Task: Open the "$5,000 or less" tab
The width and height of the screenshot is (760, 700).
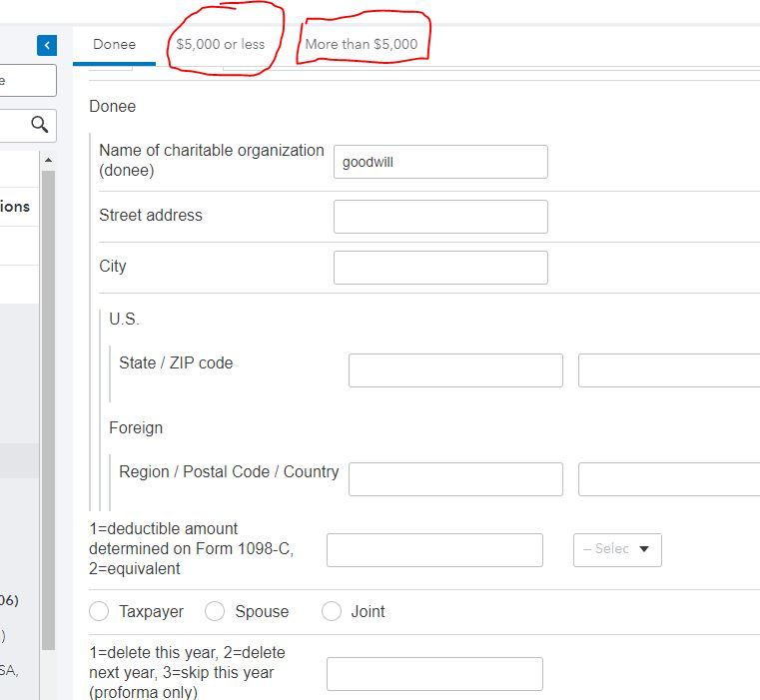Action: (221, 44)
